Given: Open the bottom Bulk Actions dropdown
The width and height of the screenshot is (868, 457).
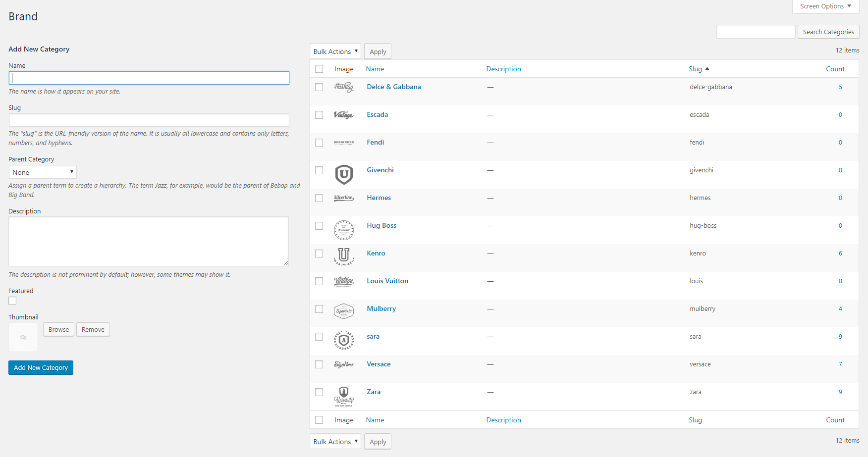Looking at the screenshot, I should (335, 442).
